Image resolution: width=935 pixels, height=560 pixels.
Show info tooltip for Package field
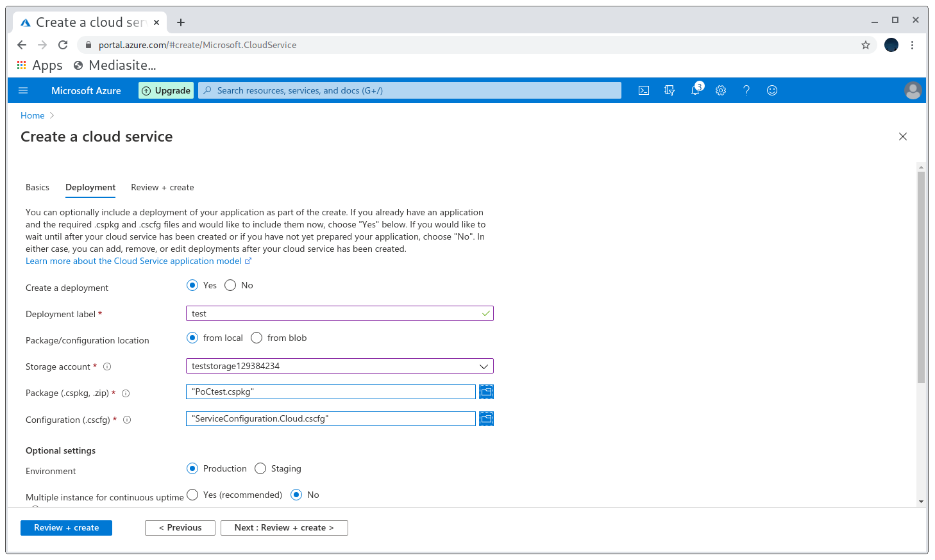pyautogui.click(x=126, y=393)
